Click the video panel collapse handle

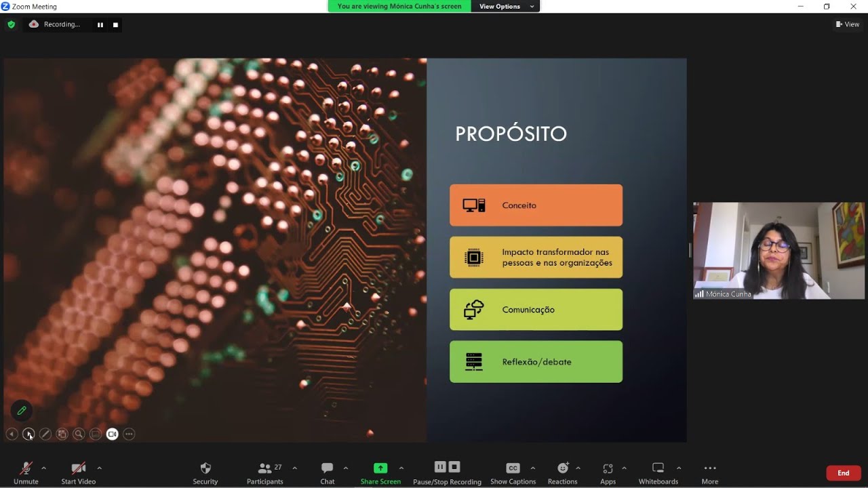point(690,250)
